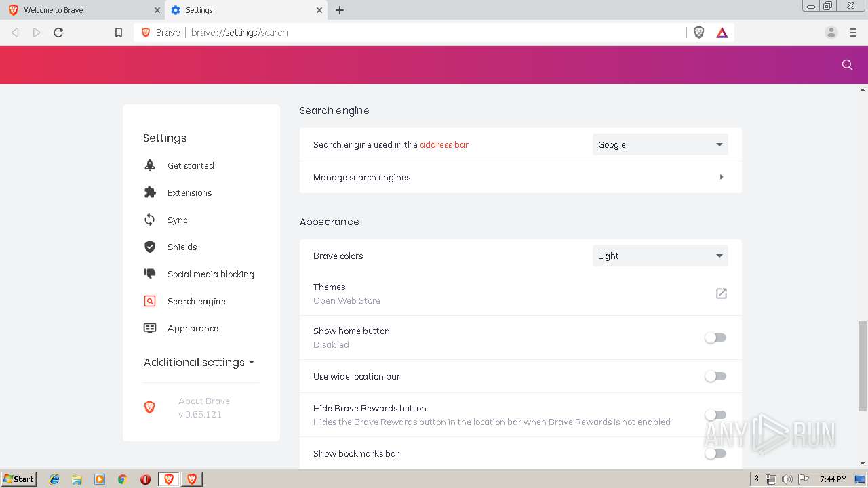The width and height of the screenshot is (868, 488).
Task: Open the file explorer taskbar icon
Action: [77, 479]
